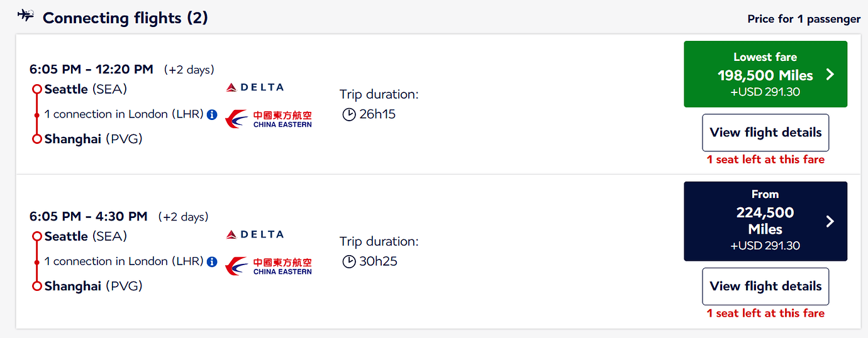The image size is (868, 338).
Task: Click the 6:05 PM - 4:30 PM flight time
Action: click(88, 217)
